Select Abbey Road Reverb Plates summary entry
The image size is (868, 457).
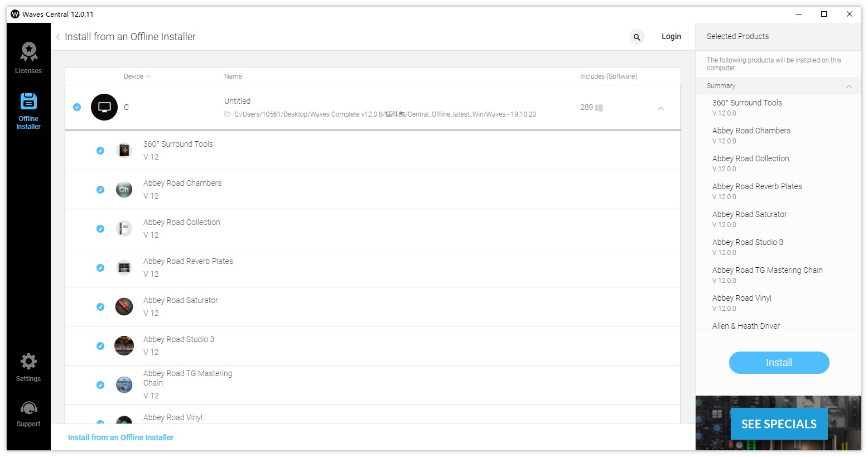coord(757,191)
